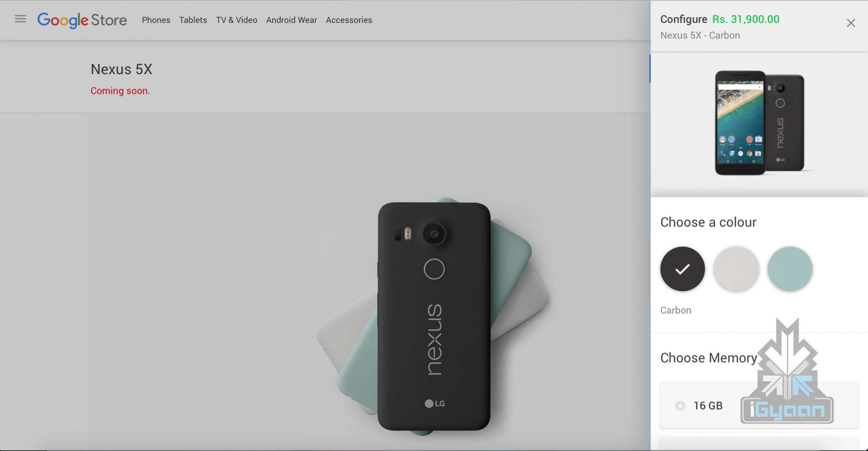This screenshot has width=868, height=451.
Task: Select the Carbon black colour swatch
Action: tap(683, 269)
